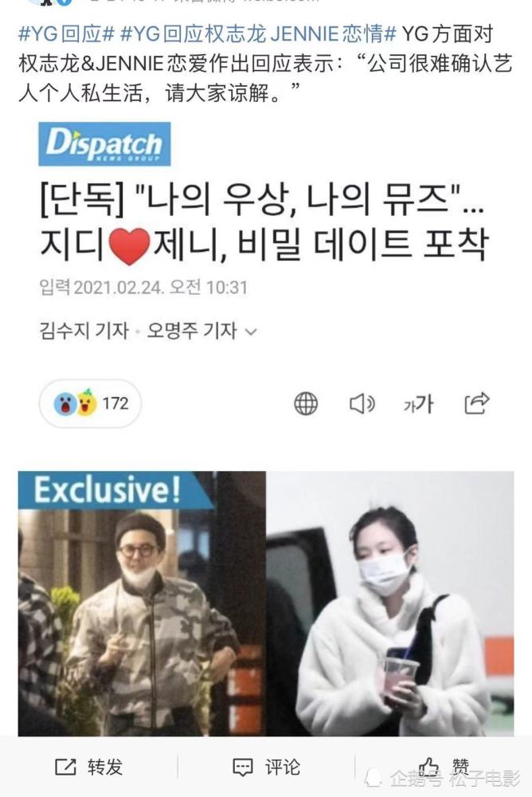Tap the 赞 like thumbs-up icon
532x797 pixels.
429,767
